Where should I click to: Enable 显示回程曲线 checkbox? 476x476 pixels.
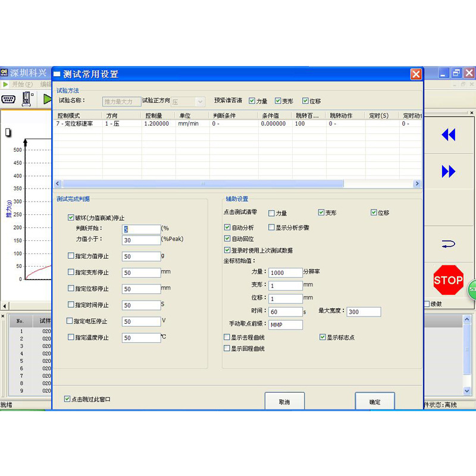coord(227,348)
